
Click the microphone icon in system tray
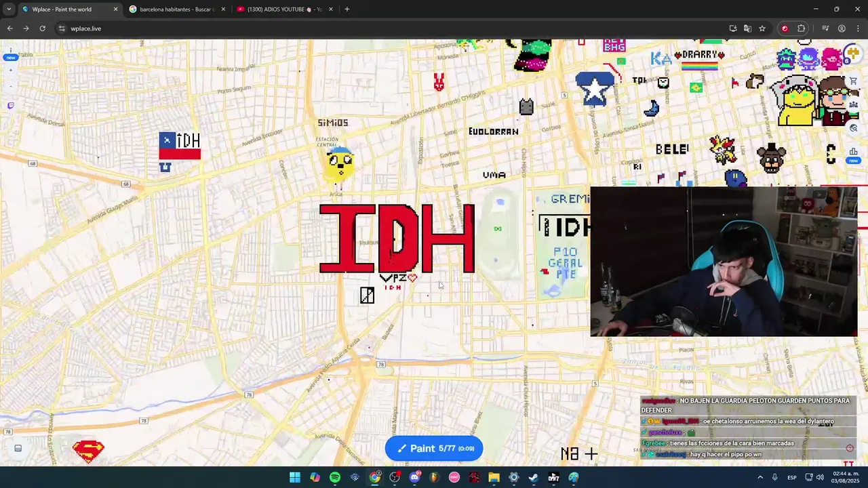click(x=775, y=478)
